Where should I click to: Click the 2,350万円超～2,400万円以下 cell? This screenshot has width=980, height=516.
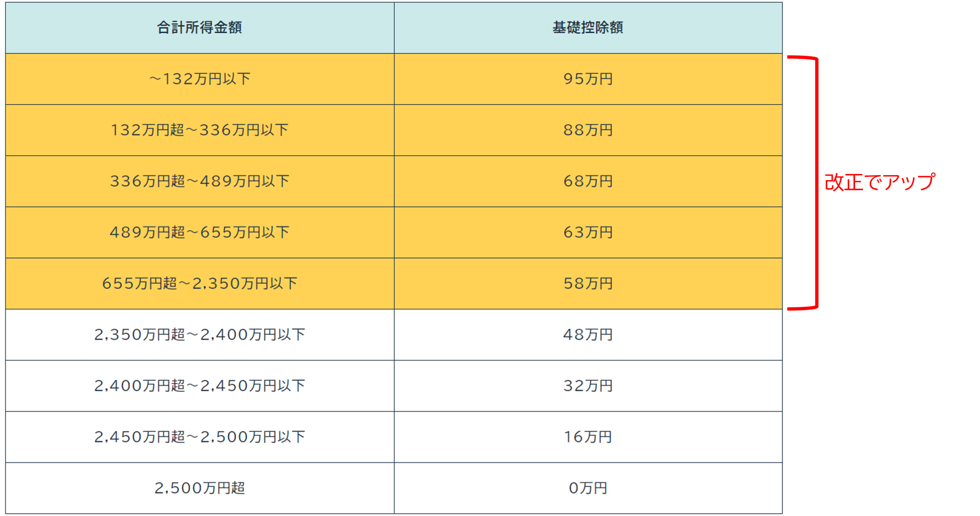[x=199, y=335]
